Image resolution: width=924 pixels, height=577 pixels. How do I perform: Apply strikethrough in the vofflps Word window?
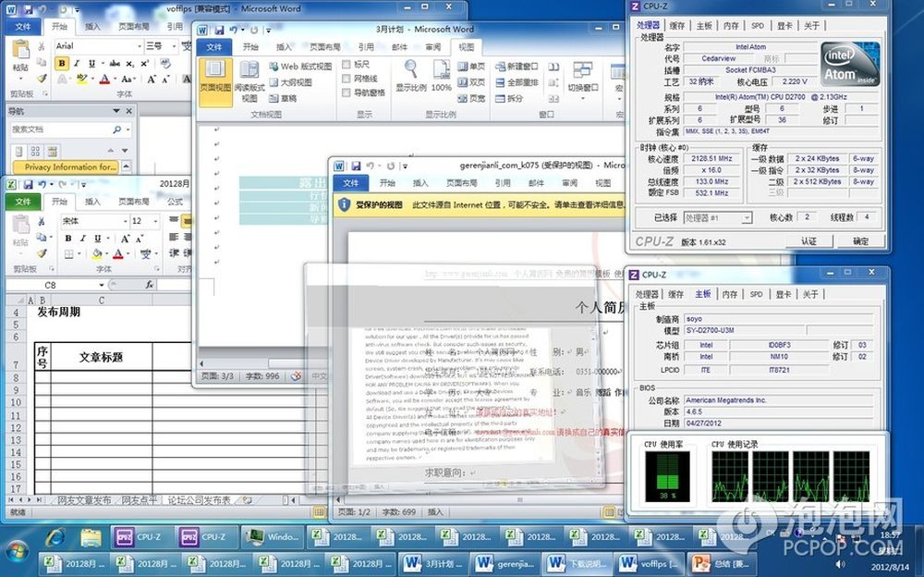click(115, 64)
